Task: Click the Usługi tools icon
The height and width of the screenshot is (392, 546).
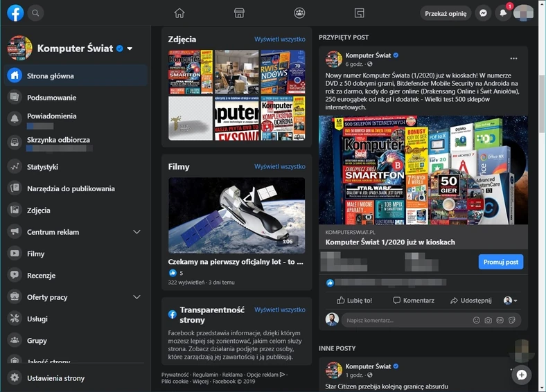Action: 15,319
